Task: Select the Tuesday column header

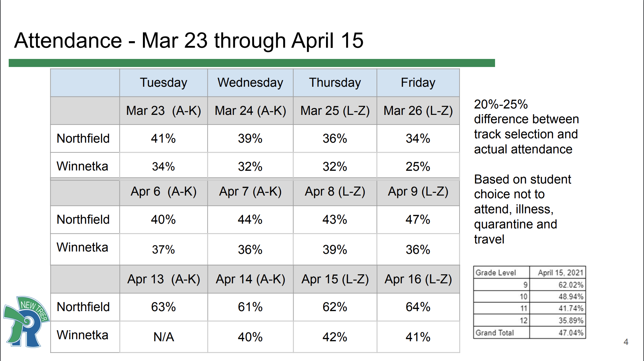Action: [x=163, y=83]
